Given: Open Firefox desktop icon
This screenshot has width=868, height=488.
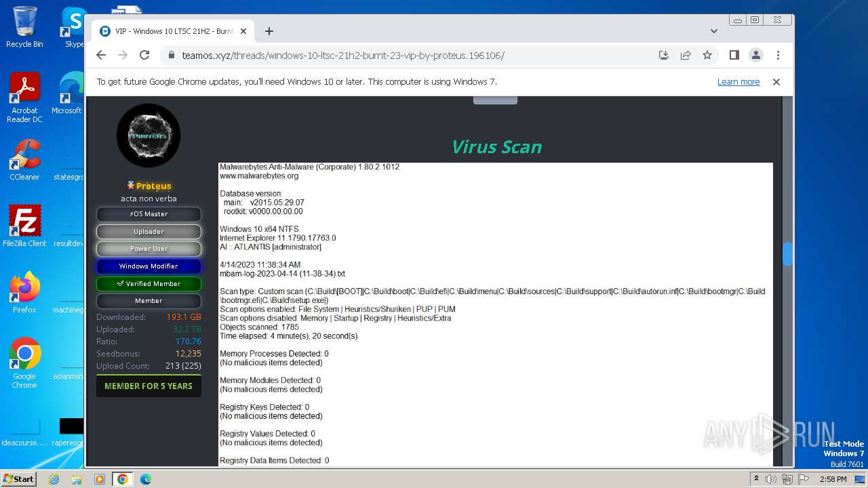Looking at the screenshot, I should [x=24, y=293].
